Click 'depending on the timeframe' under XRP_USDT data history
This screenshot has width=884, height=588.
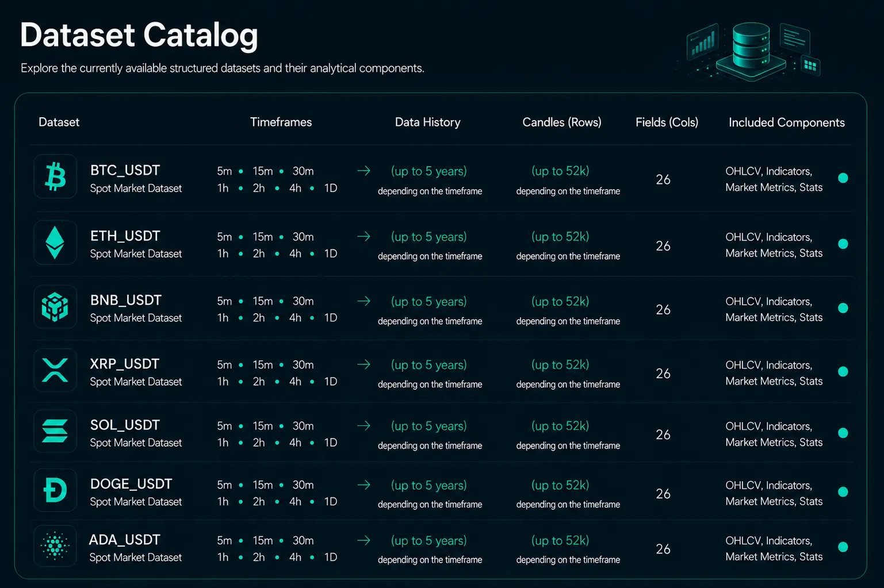pyautogui.click(x=430, y=385)
